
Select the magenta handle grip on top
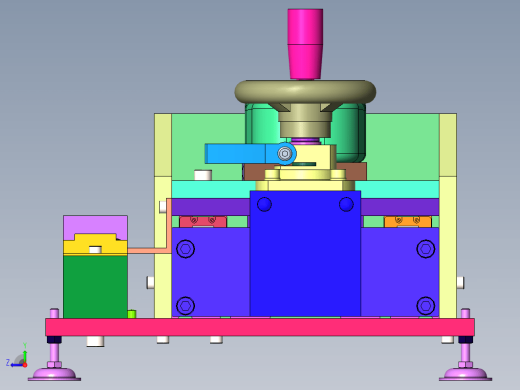tap(305, 44)
